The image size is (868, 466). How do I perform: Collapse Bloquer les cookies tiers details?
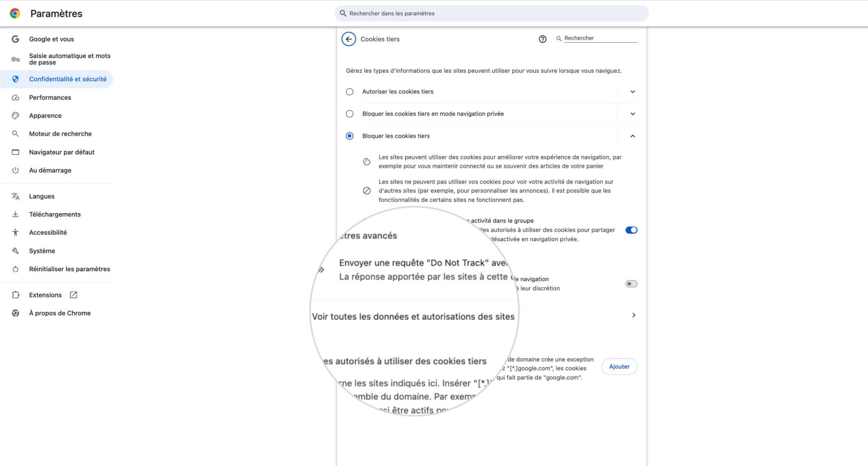pos(633,136)
